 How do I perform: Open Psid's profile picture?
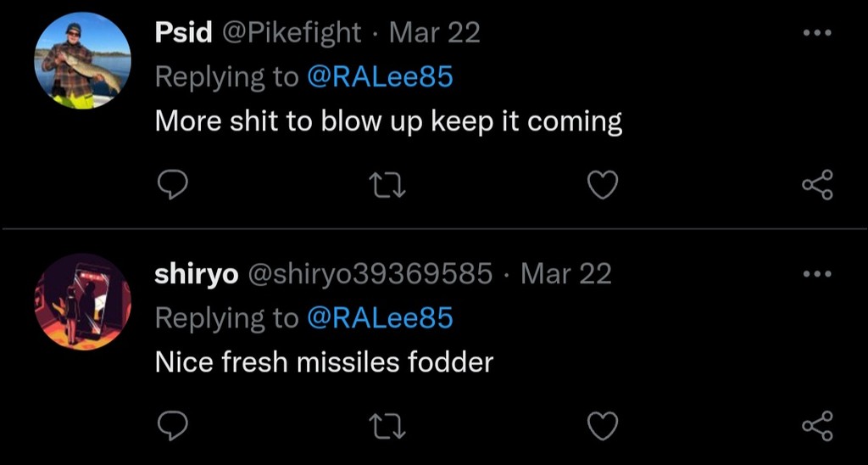click(82, 60)
